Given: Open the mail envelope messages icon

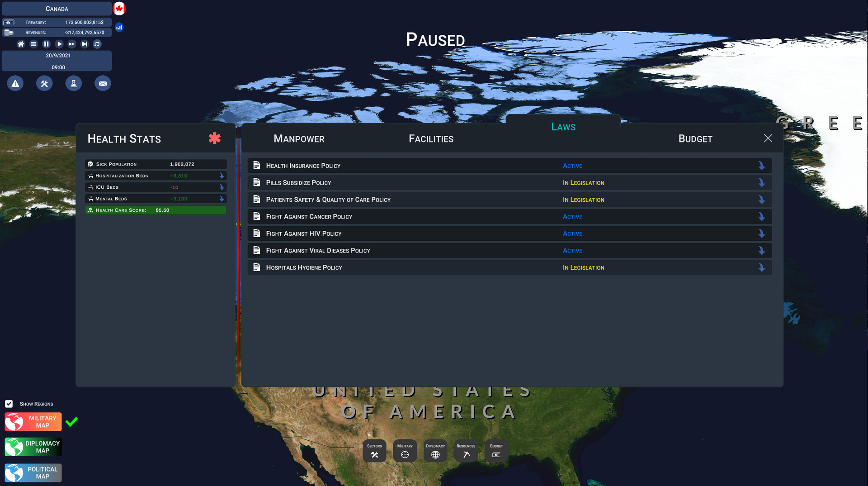Looking at the screenshot, I should tap(103, 83).
